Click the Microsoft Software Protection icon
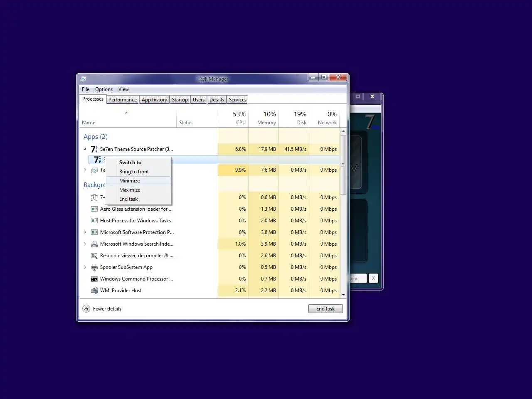Screen dimensions: 532x399 click(x=94, y=232)
